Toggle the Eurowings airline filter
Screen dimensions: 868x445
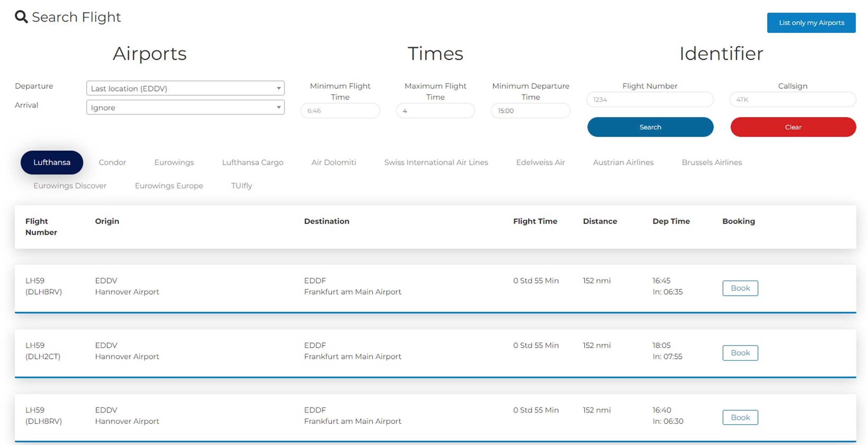pos(174,162)
